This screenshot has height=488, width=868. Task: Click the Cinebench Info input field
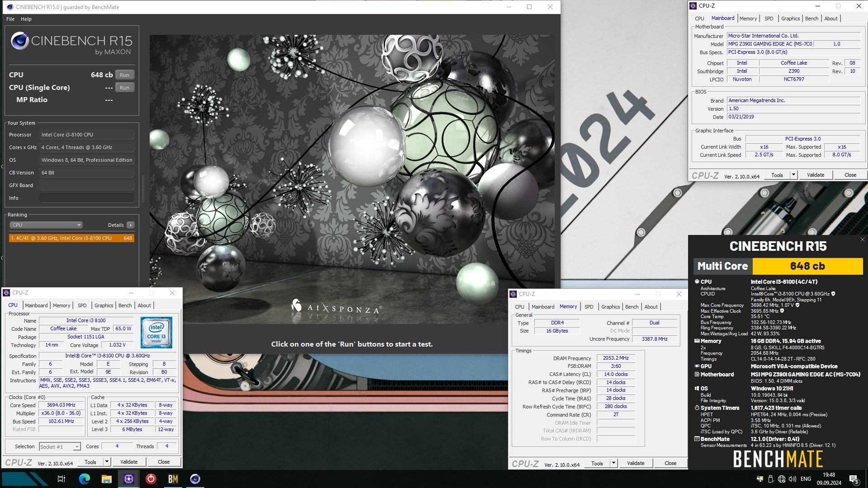87,198
